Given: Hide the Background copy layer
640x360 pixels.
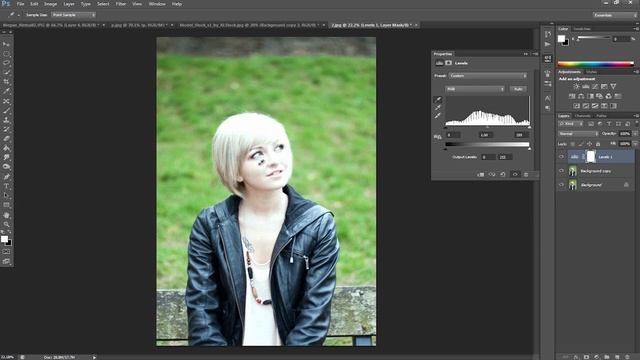Looking at the screenshot, I should (561, 171).
